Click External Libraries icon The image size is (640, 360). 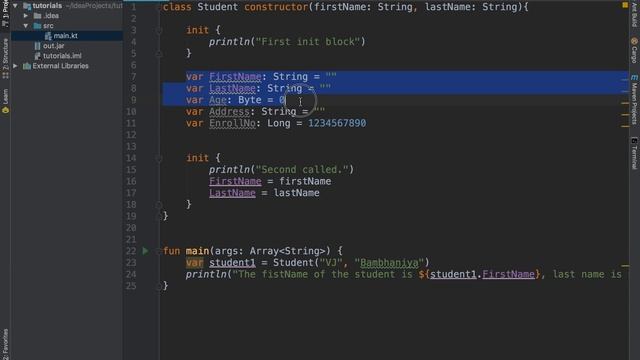click(27, 66)
